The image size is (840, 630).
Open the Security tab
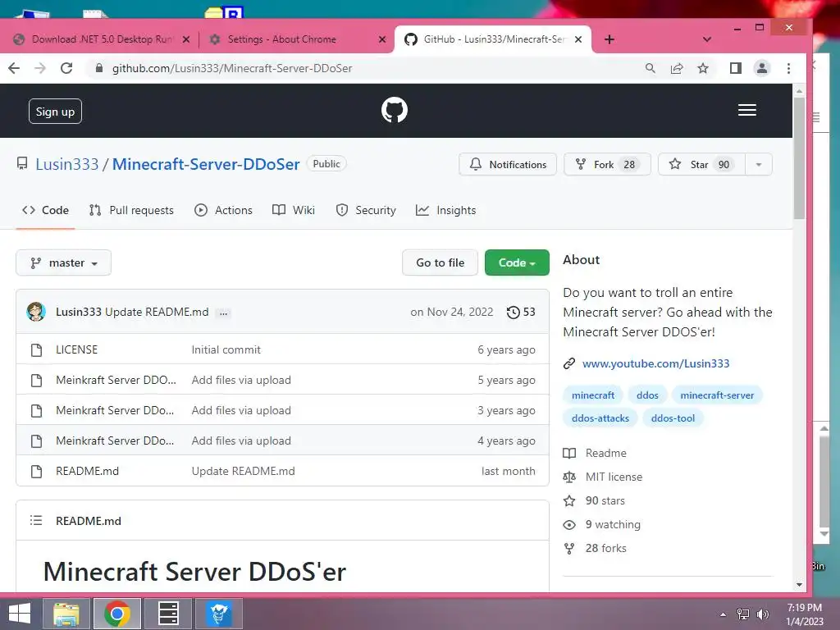coord(366,210)
